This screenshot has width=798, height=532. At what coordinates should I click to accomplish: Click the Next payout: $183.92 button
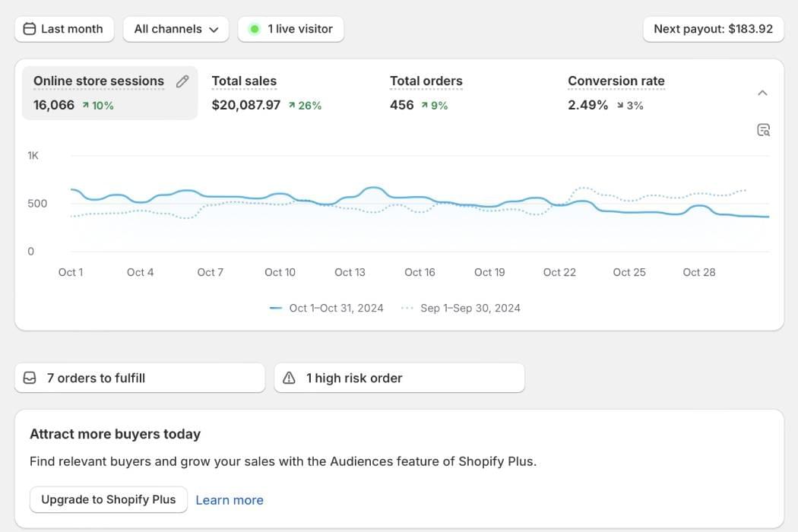[713, 29]
